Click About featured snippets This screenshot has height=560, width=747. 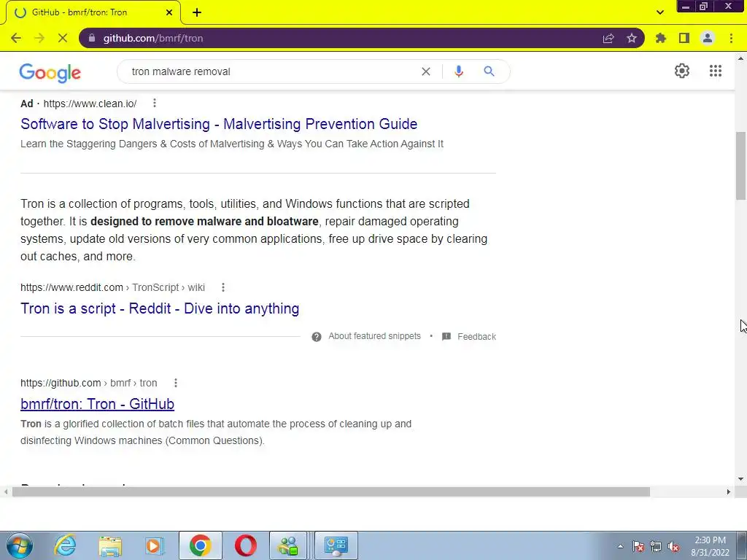(374, 336)
